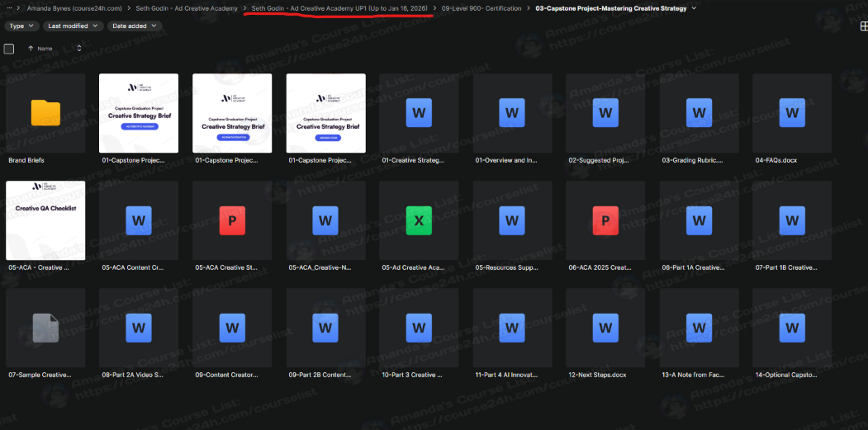This screenshot has width=868, height=430.
Task: Open 11-Part 4 AI Innovat document
Action: coord(512,328)
